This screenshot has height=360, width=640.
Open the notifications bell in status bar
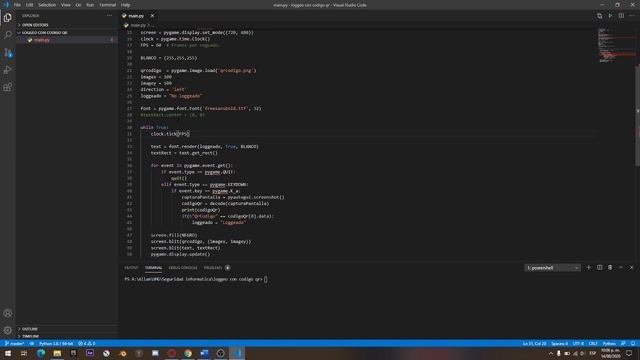pos(633,344)
